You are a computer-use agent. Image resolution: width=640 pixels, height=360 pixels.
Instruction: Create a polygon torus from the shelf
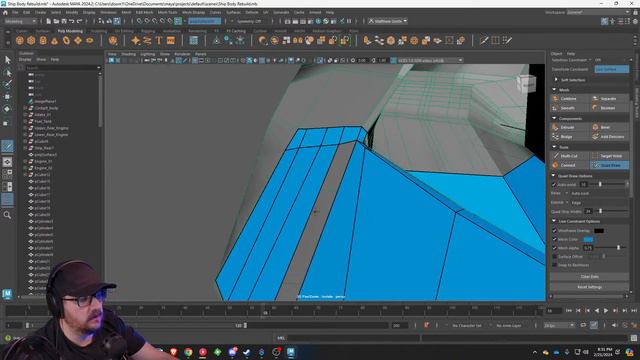[x=66, y=40]
